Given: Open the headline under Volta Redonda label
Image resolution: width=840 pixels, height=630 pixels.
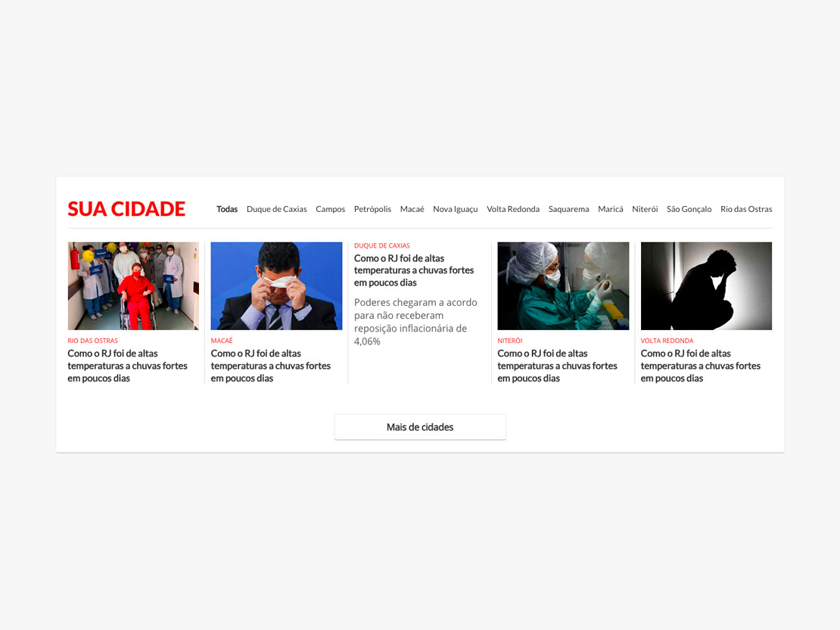Looking at the screenshot, I should (701, 366).
